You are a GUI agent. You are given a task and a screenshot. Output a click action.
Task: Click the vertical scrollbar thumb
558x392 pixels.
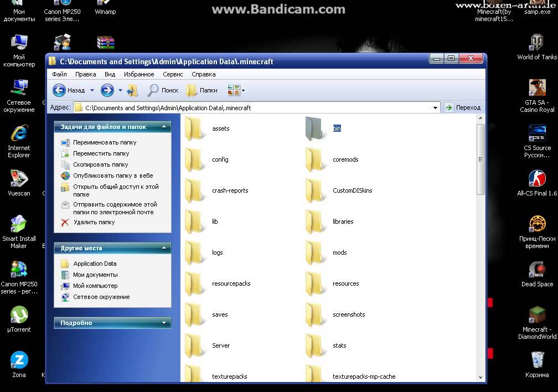pyautogui.click(x=480, y=159)
